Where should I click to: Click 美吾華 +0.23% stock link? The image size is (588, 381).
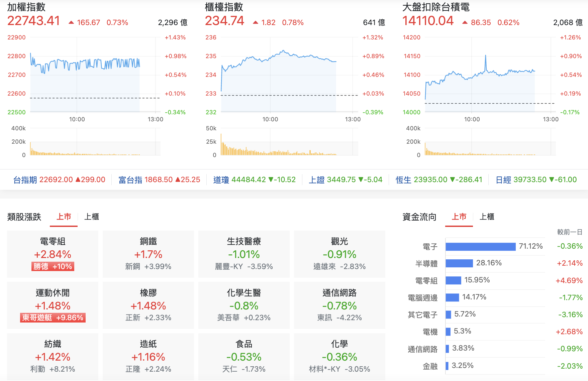244,317
